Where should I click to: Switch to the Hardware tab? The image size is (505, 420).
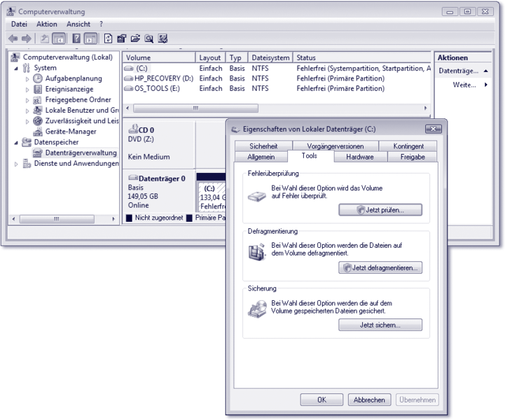pyautogui.click(x=359, y=157)
